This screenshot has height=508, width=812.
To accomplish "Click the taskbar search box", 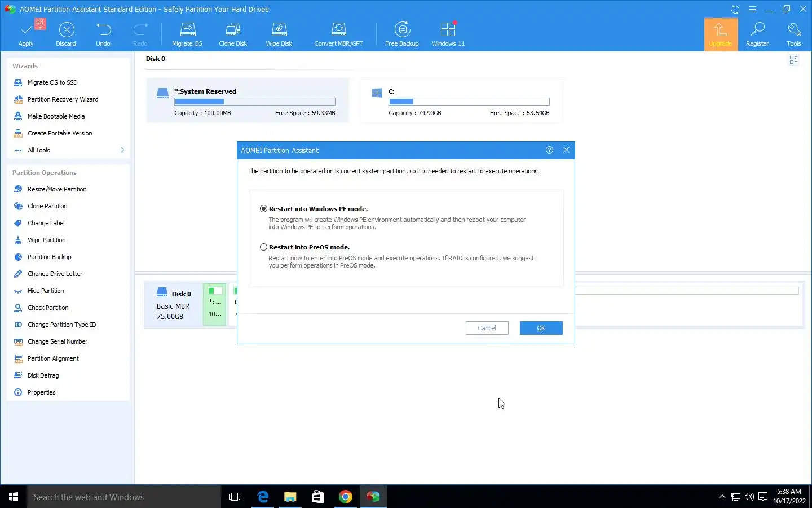I will pyautogui.click(x=124, y=497).
